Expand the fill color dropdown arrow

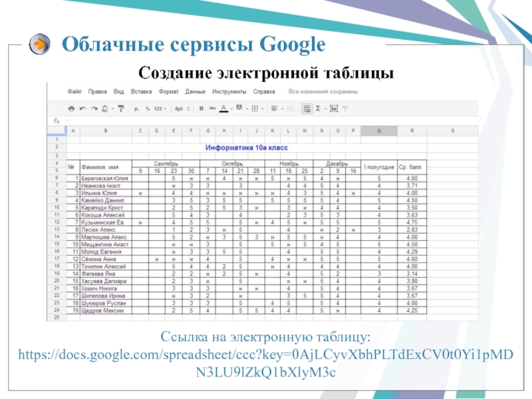click(247, 109)
